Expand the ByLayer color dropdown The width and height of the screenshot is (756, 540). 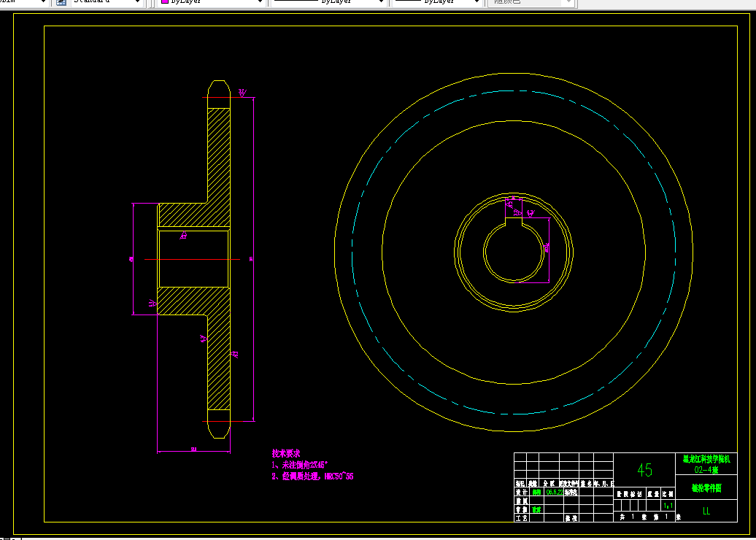pos(212,2)
